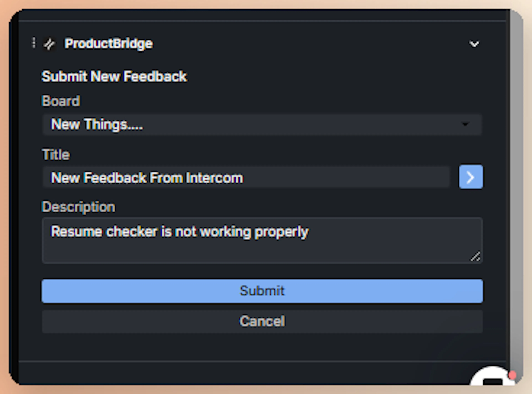
Task: Click the ProductBridge logo icon
Action: coord(49,44)
